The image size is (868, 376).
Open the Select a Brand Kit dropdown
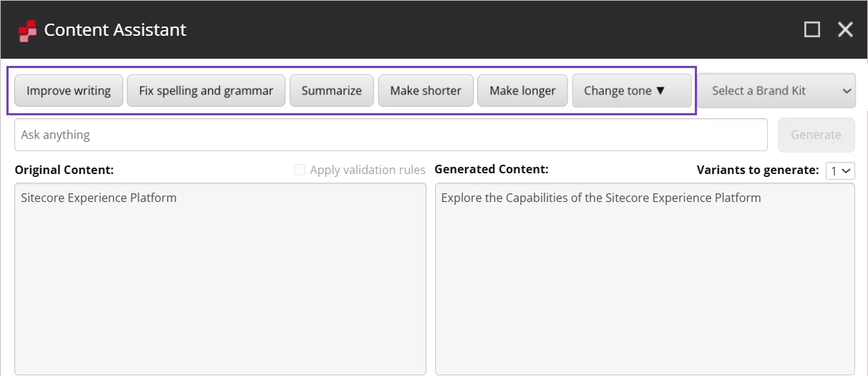click(x=776, y=91)
